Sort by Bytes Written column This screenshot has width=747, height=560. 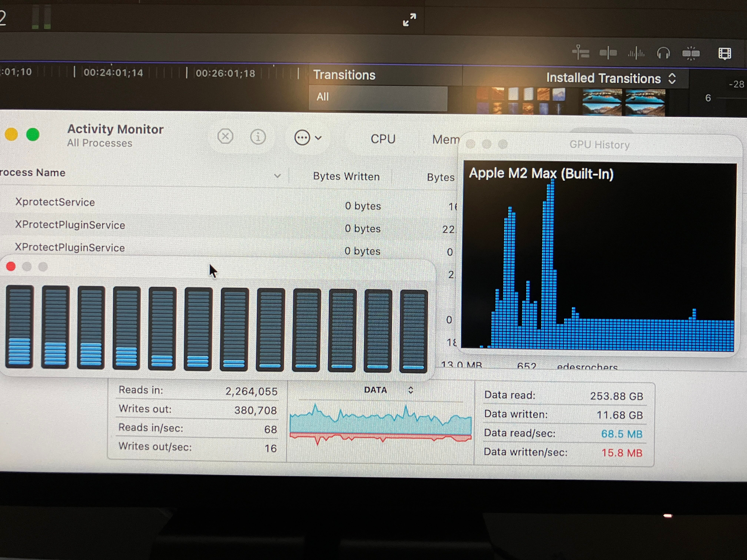(x=346, y=176)
